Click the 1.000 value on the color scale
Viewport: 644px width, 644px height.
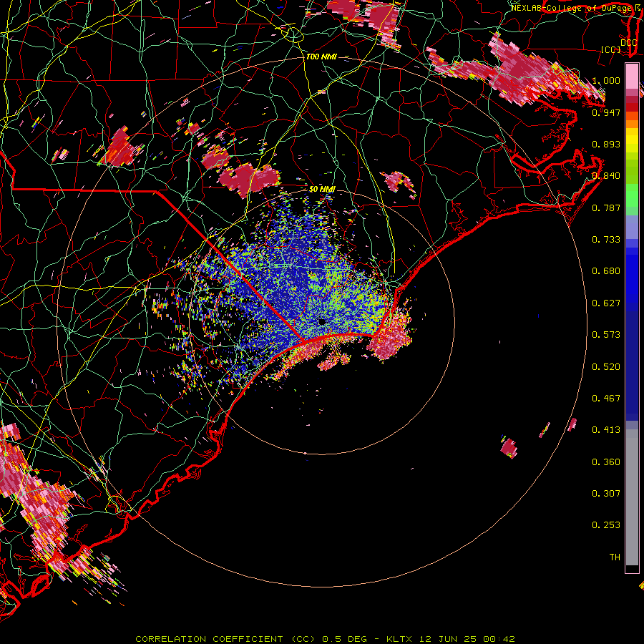pyautogui.click(x=606, y=80)
